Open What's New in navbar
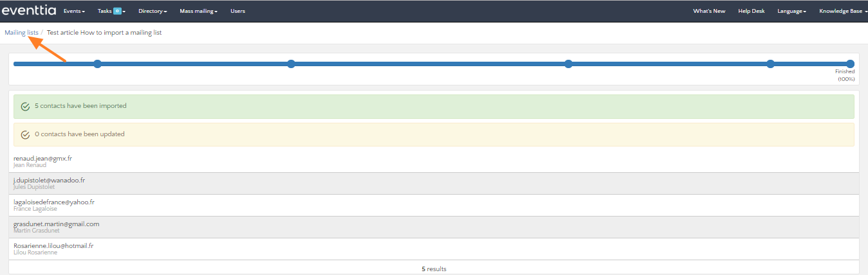Screen dimensions: 868x275 [x=709, y=11]
